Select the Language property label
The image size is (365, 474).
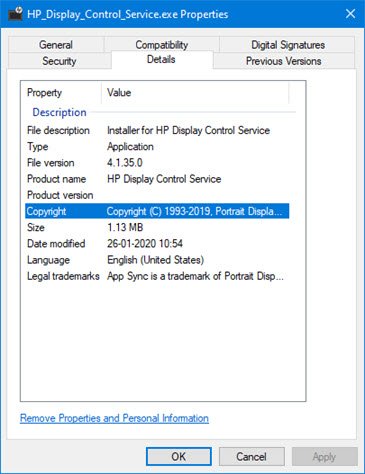[x=48, y=260]
